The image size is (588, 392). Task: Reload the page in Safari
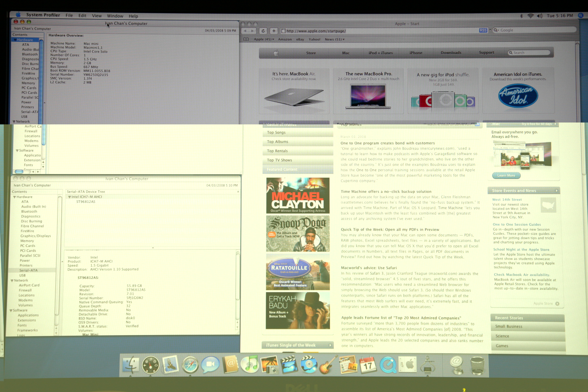tap(263, 31)
